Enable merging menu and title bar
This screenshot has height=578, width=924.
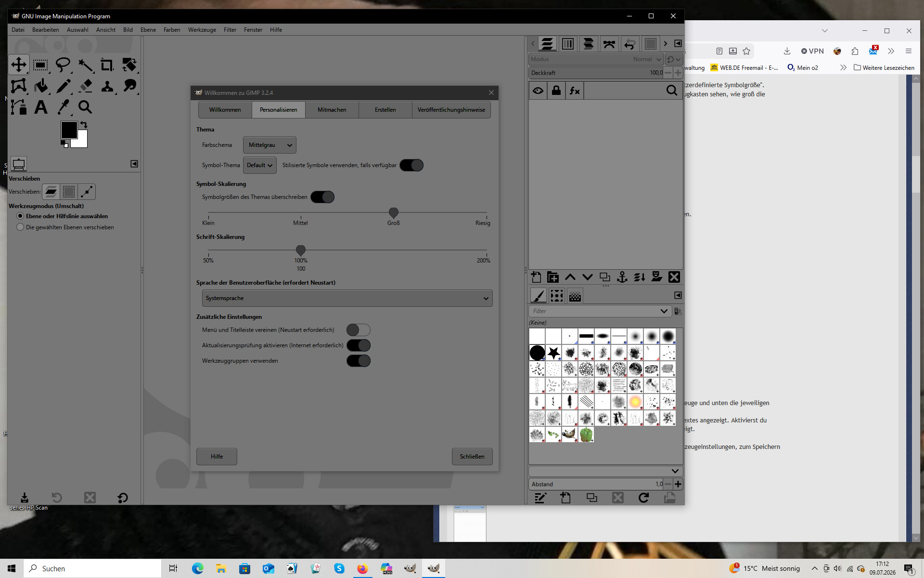359,330
